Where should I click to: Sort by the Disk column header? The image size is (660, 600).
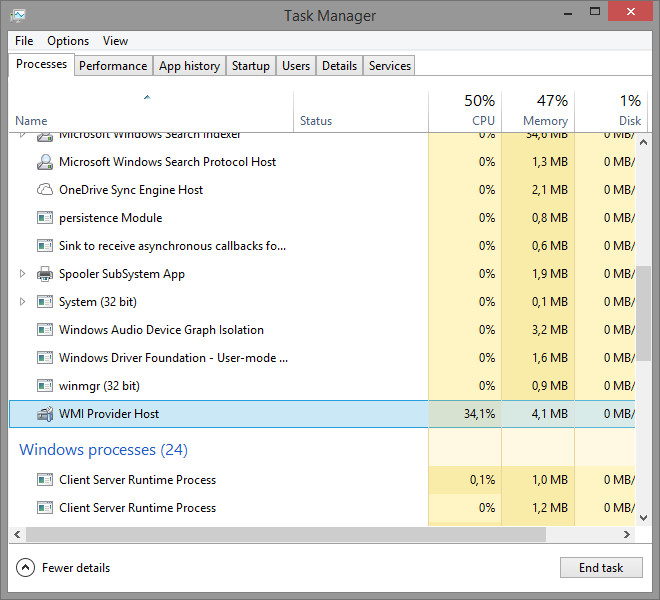(610, 111)
